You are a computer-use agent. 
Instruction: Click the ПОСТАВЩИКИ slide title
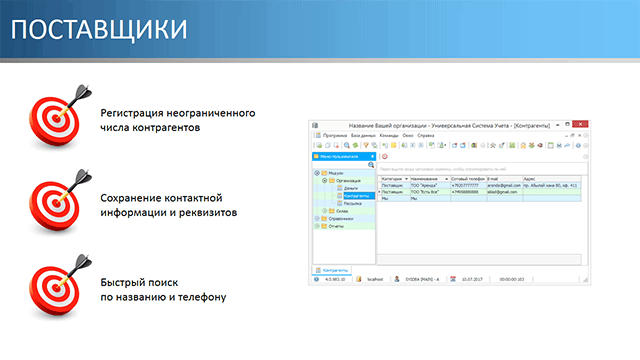coord(99,29)
